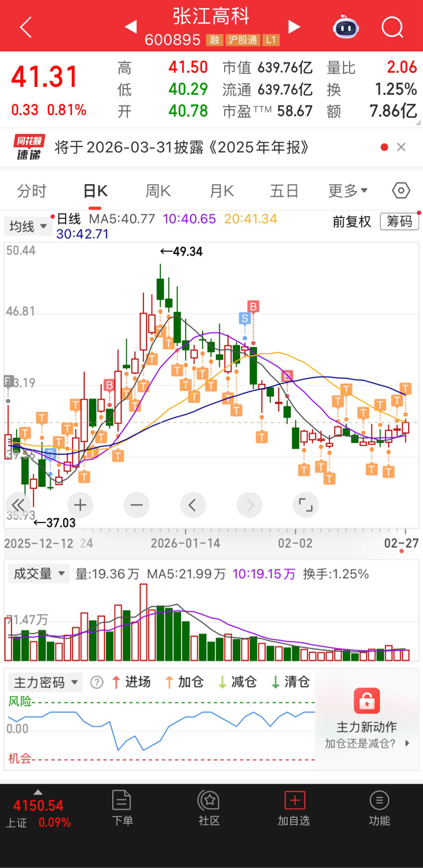Expand the 更多 periods dropdown
423x868 pixels.
click(x=348, y=191)
